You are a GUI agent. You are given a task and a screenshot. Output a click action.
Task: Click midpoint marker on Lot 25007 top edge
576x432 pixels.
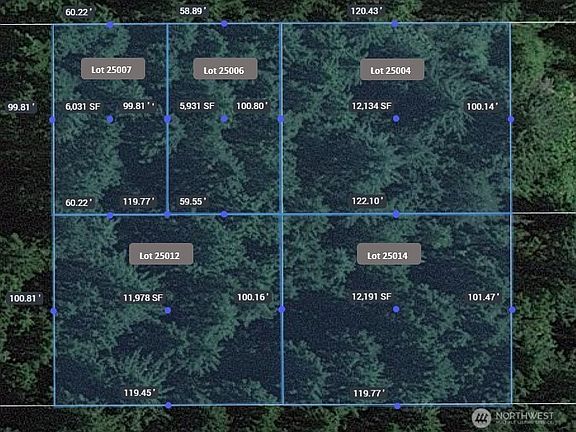[x=110, y=25]
